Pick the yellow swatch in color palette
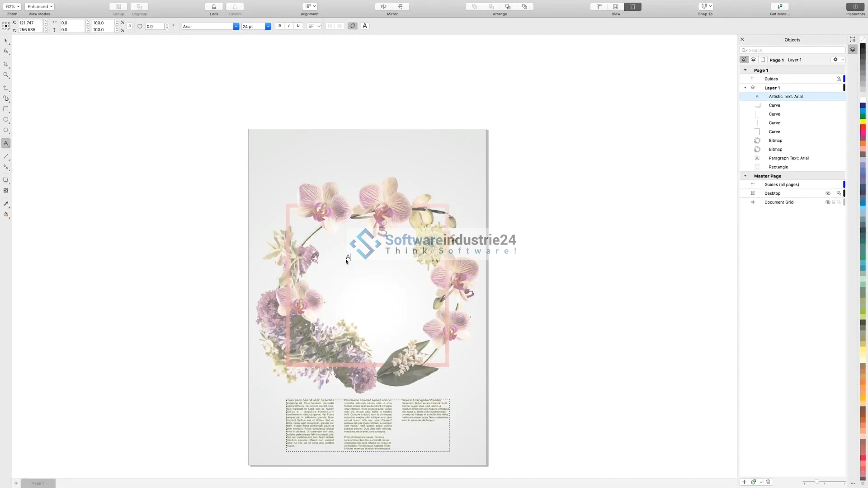Viewport: 868px width, 488px height. tap(863, 122)
